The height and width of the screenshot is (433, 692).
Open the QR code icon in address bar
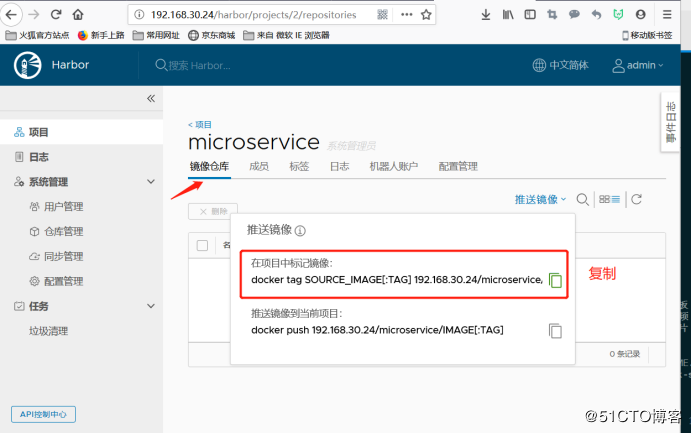[382, 15]
